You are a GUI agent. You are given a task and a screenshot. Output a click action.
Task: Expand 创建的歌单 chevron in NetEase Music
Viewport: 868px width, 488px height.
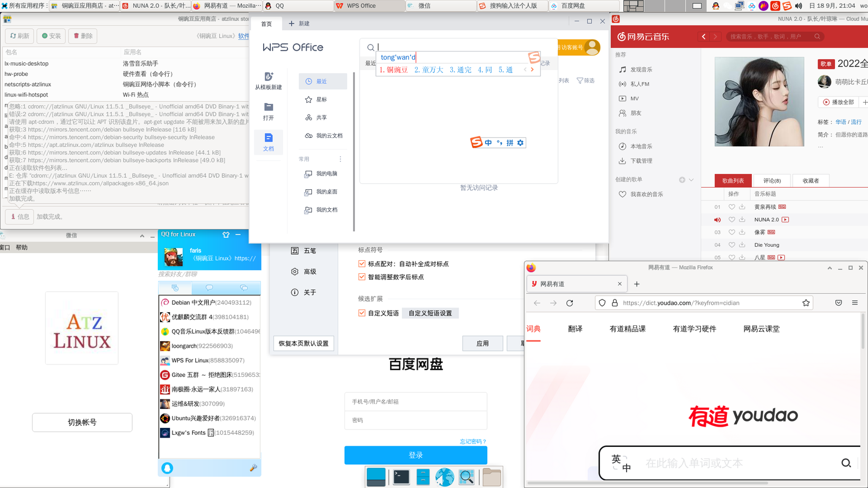(691, 180)
